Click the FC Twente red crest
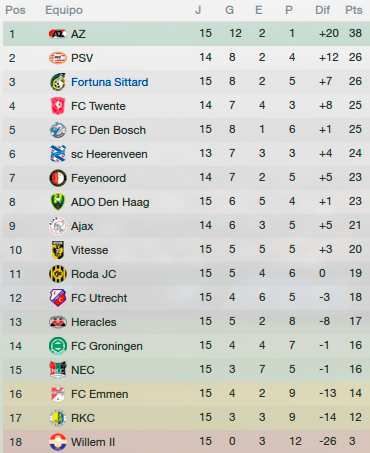The image size is (370, 453). pyautogui.click(x=57, y=106)
